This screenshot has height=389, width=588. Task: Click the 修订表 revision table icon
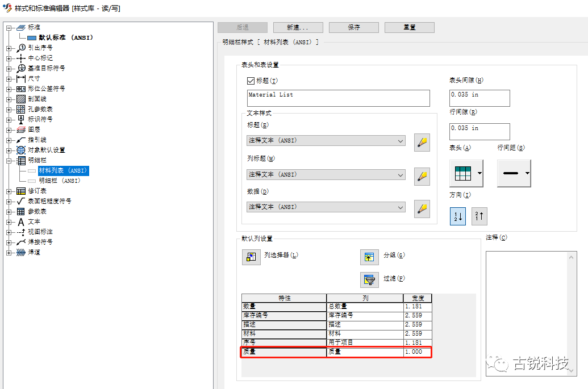tap(21, 191)
